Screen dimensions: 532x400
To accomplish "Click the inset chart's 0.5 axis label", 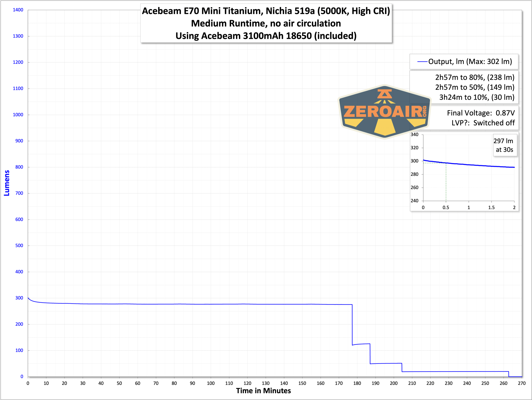I will tap(446, 207).
